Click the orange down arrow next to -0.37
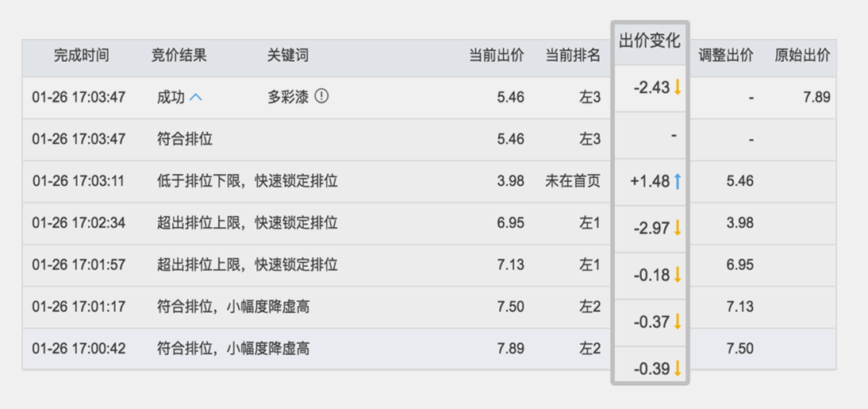This screenshot has height=409, width=868. [x=677, y=322]
